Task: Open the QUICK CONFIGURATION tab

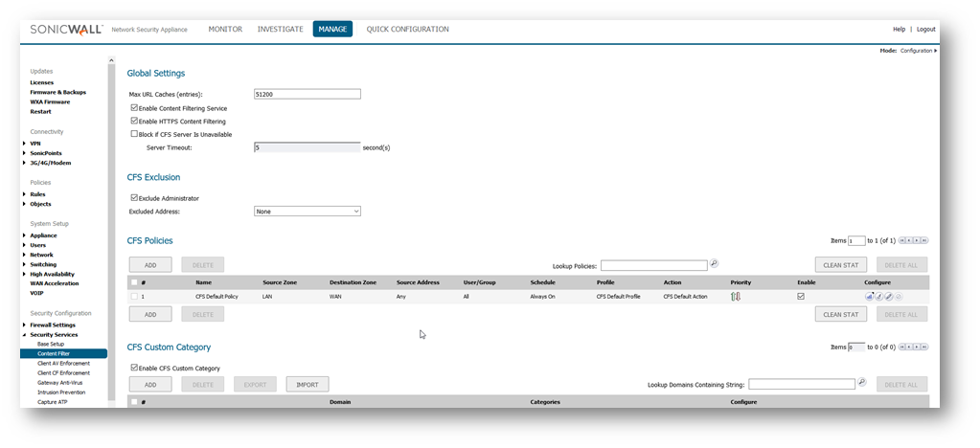Action: pyautogui.click(x=407, y=30)
